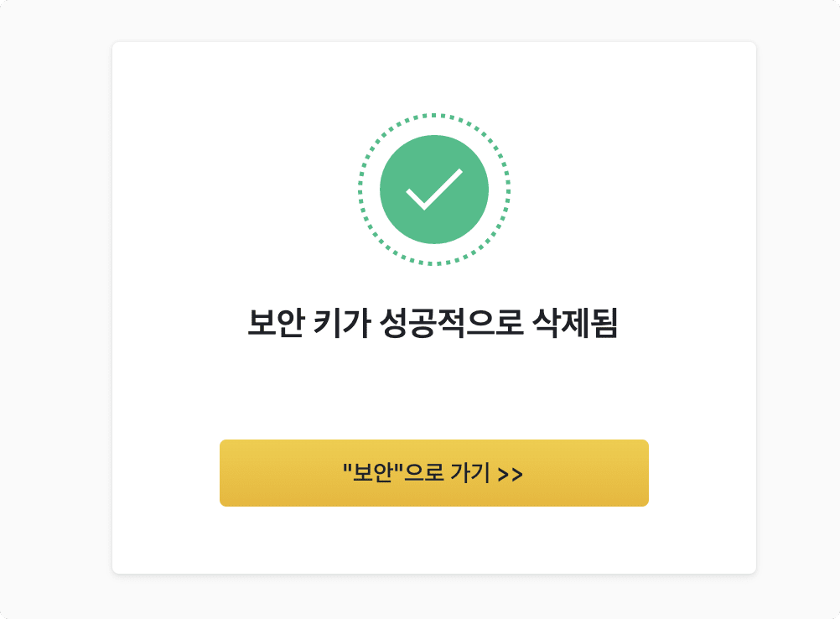Click white card space beside the success icon
Image resolution: width=840 pixels, height=619 pixels.
(236, 190)
